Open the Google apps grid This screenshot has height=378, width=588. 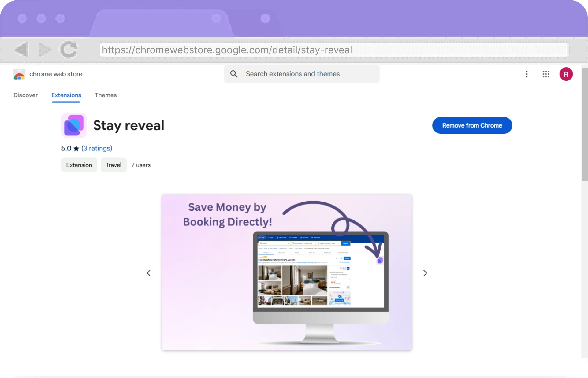click(546, 74)
